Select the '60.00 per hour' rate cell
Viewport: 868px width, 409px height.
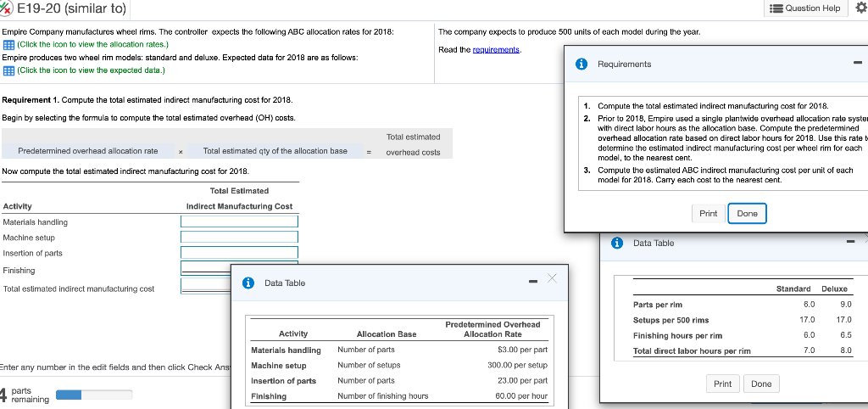pos(521,396)
